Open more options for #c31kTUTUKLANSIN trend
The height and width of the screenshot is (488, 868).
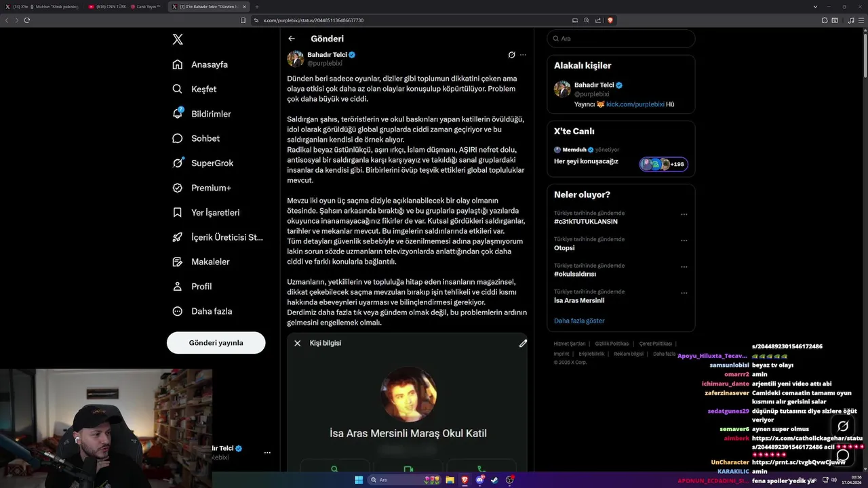click(684, 214)
